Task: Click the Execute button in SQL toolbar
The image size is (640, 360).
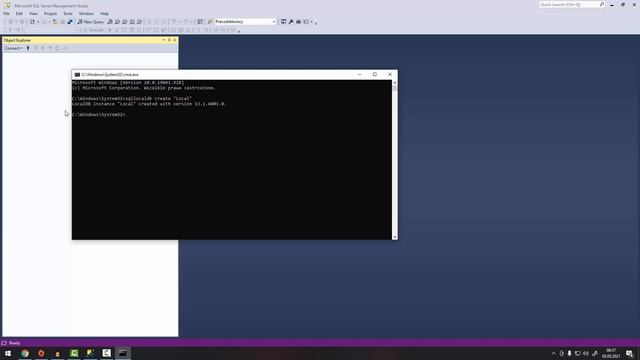Action: coord(94,30)
